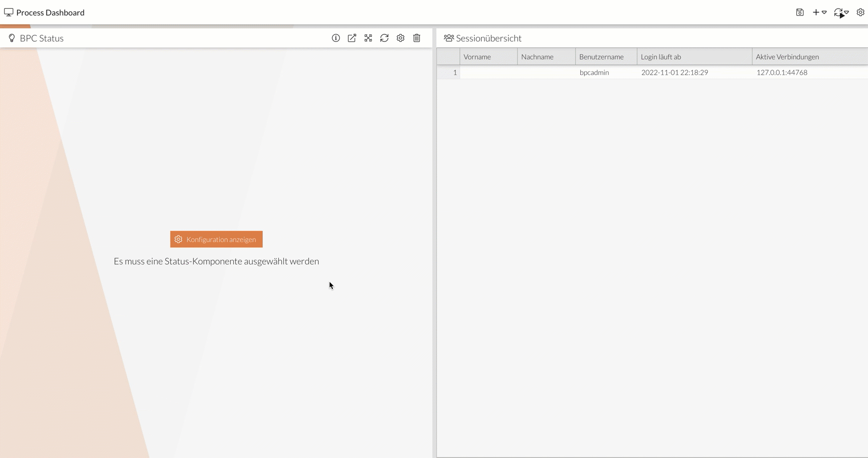The height and width of the screenshot is (458, 868).
Task: Click the Aktive Verbindungen column header
Action: point(788,56)
